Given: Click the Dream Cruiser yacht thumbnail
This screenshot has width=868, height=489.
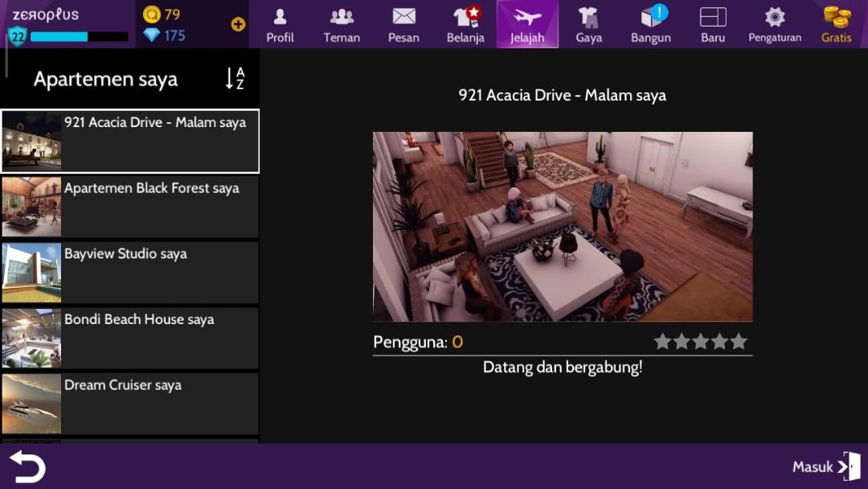Looking at the screenshot, I should pyautogui.click(x=31, y=404).
